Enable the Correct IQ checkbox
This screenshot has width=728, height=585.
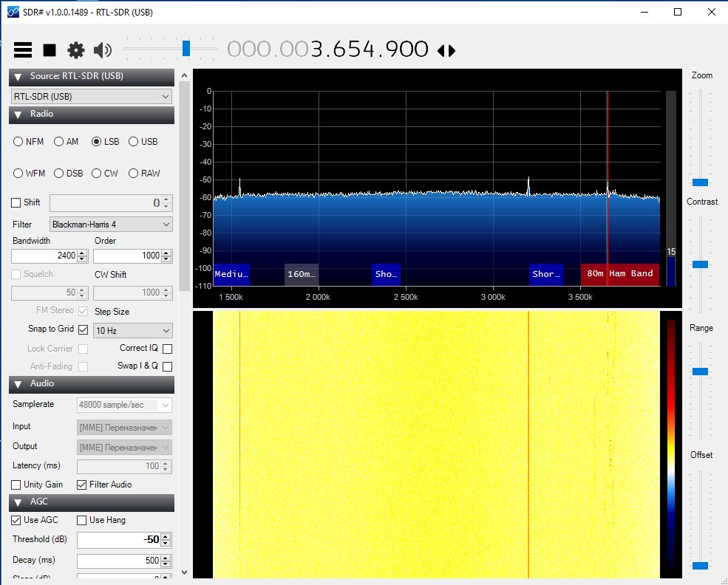click(168, 349)
